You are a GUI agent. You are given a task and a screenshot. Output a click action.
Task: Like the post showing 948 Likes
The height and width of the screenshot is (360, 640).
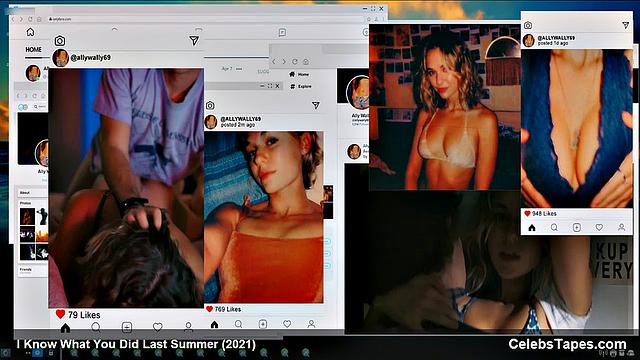(x=527, y=213)
